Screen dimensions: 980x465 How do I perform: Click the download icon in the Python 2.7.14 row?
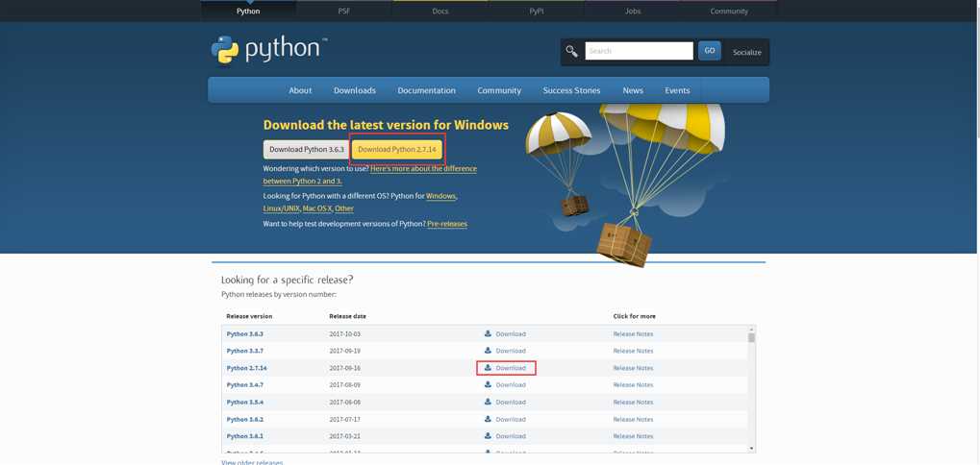489,368
